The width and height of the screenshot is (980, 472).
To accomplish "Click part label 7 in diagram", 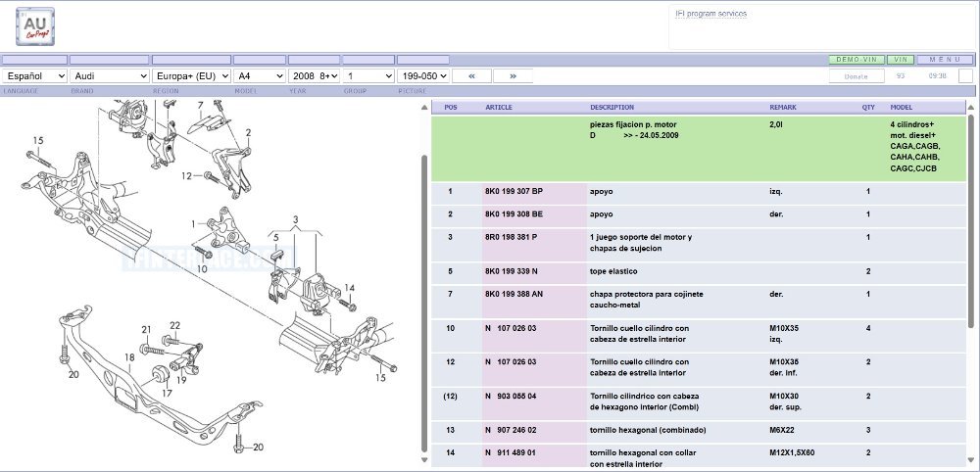I will tap(200, 106).
